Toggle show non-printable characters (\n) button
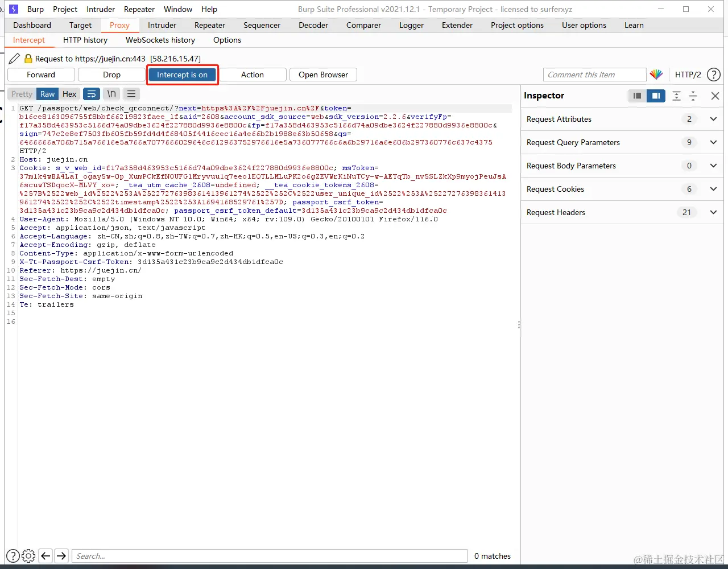Viewport: 728px width, 569px height. tap(111, 94)
